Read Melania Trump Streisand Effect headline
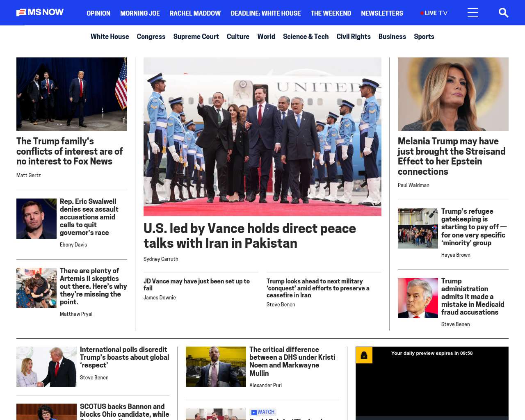The width and height of the screenshot is (525, 420). coord(452,156)
